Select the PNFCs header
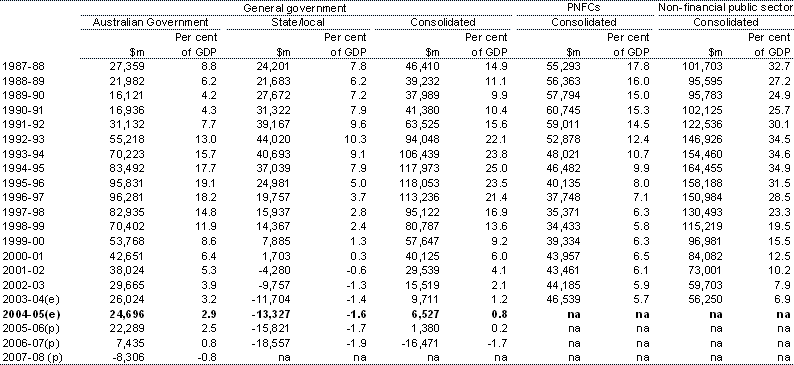The image size is (794, 365). click(x=583, y=8)
